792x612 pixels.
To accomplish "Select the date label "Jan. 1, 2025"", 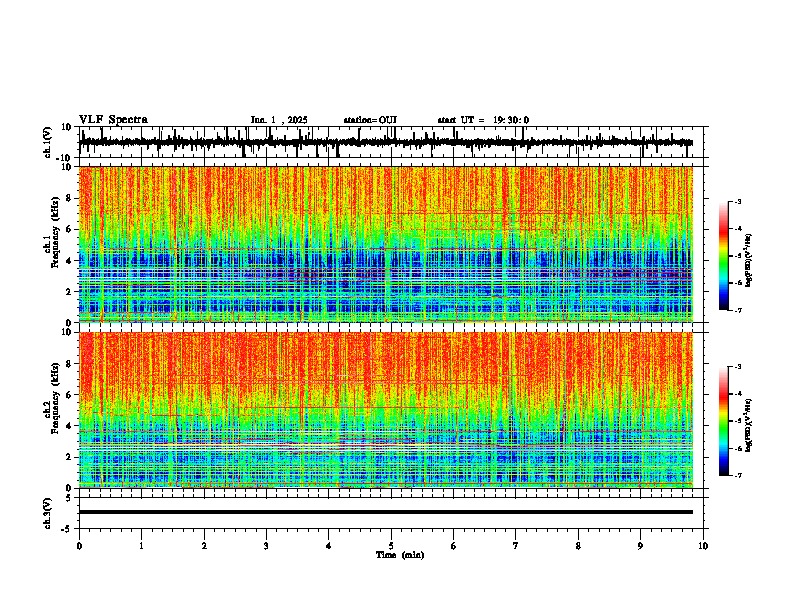I will (x=279, y=120).
